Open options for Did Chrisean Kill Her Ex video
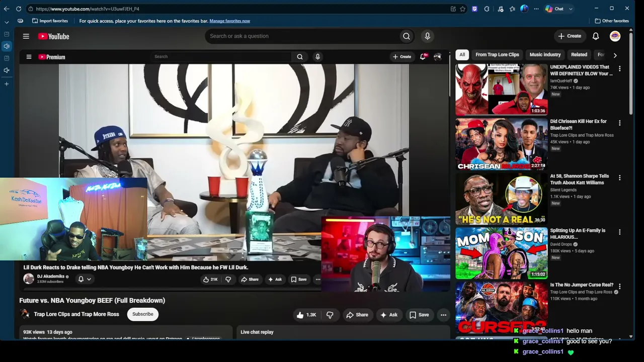The height and width of the screenshot is (362, 644). pos(619,123)
